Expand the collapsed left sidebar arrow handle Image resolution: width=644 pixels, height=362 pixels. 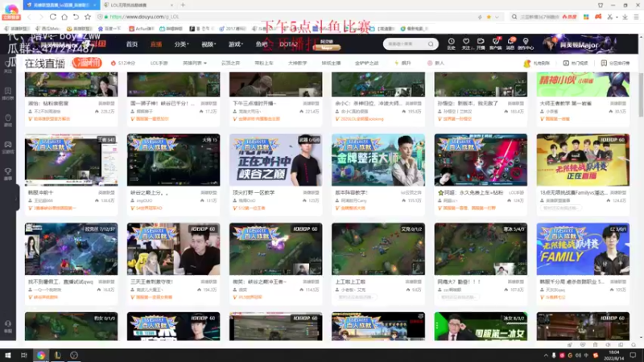tap(17, 198)
